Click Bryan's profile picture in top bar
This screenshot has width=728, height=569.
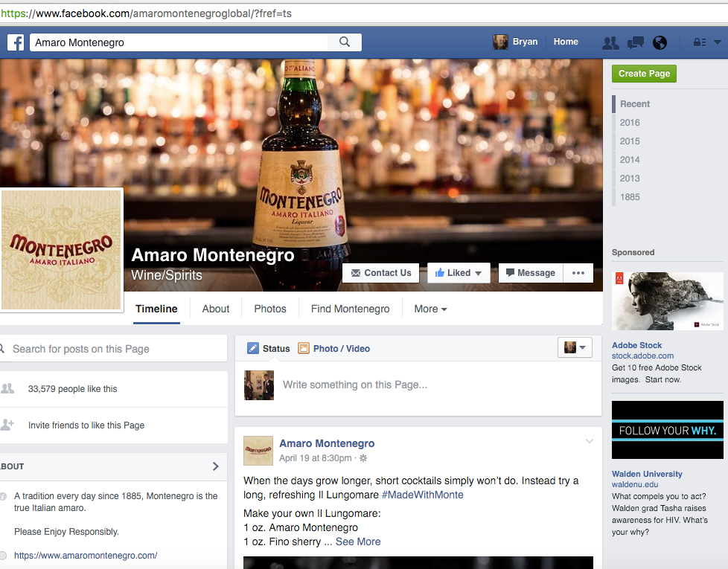point(500,42)
